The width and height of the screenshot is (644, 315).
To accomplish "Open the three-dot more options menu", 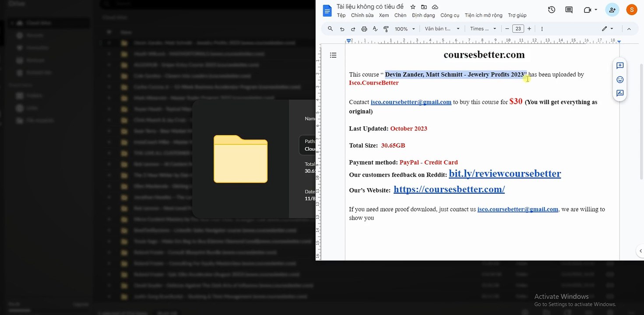I will [542, 29].
